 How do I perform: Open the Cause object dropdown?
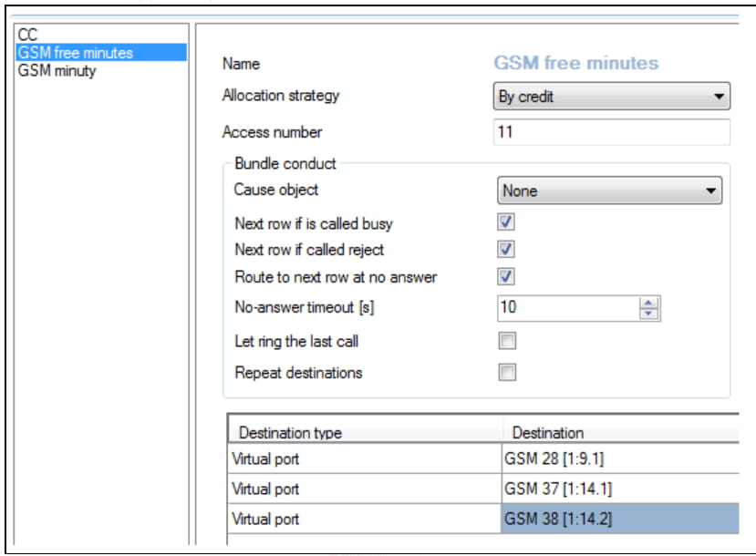coord(609,190)
